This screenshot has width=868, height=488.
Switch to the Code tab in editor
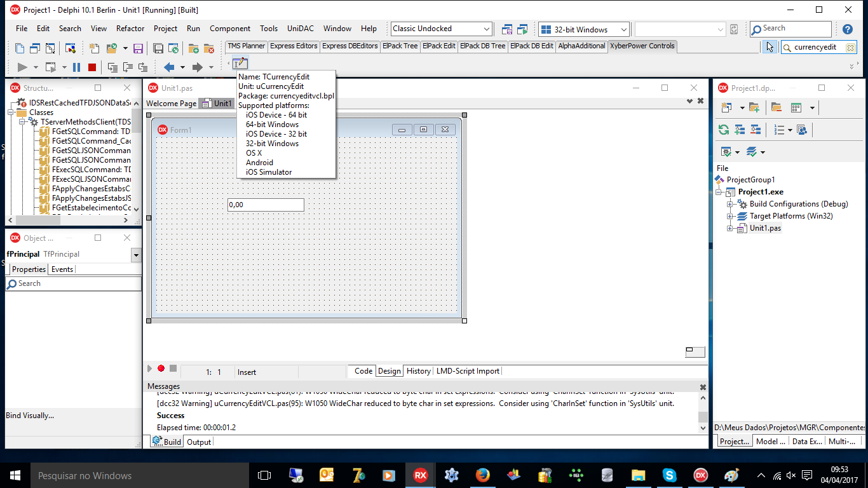(363, 371)
